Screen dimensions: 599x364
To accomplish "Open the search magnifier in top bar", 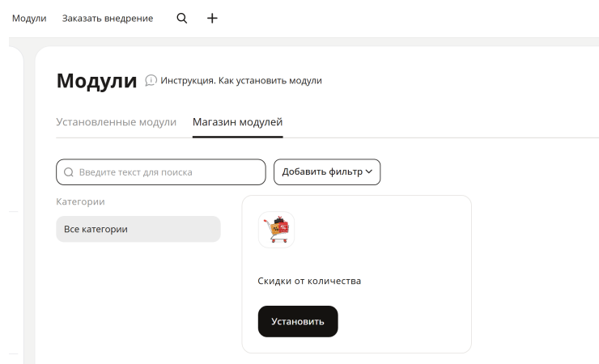I will click(182, 18).
